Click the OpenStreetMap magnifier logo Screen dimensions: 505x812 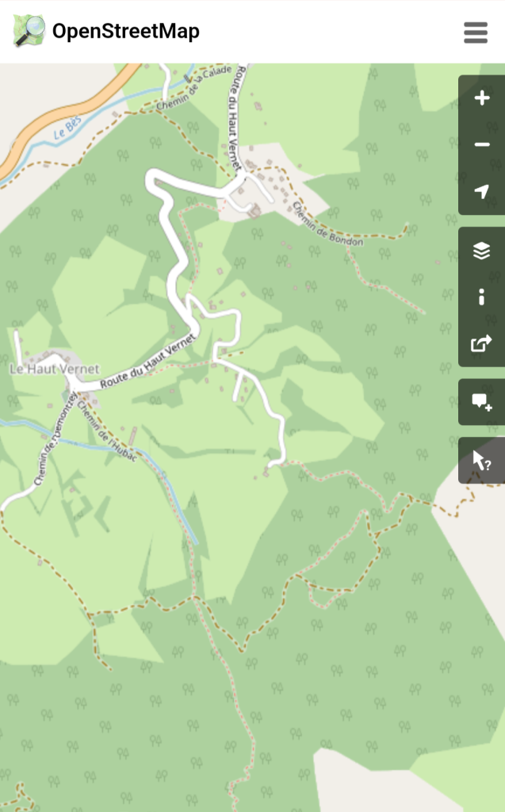point(29,31)
